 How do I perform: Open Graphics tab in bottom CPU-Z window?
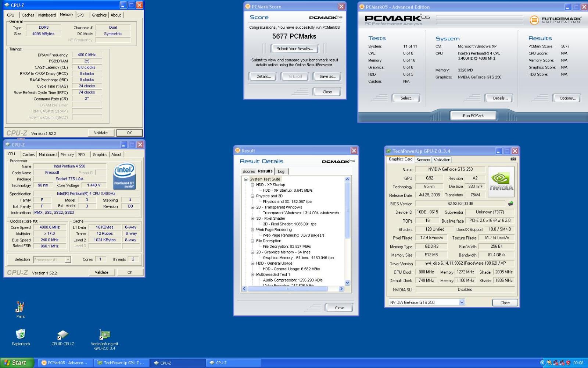pyautogui.click(x=100, y=155)
